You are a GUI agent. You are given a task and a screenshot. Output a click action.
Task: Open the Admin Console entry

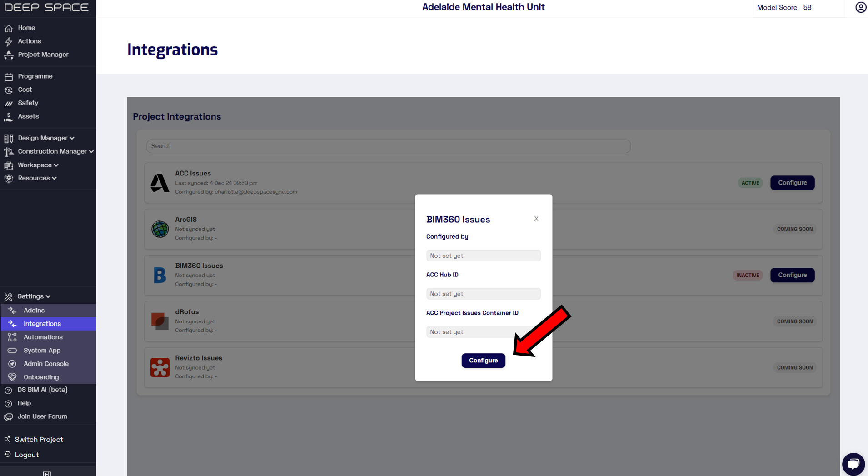click(46, 364)
